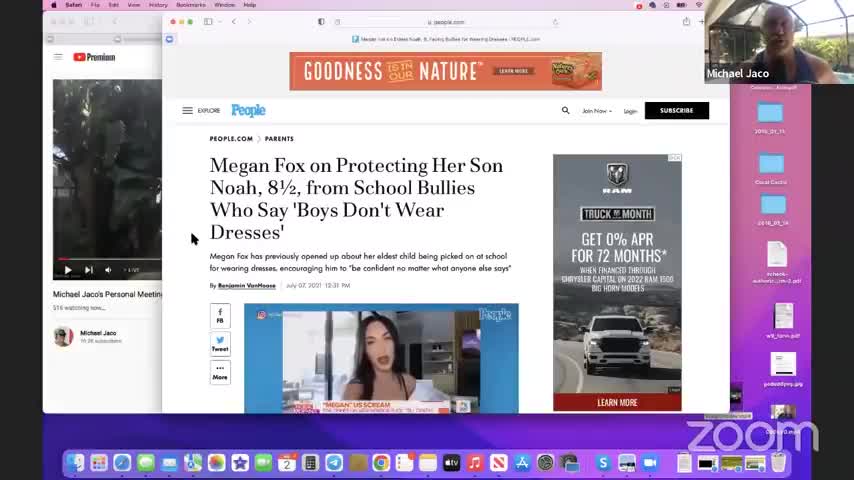The image size is (854, 480).
Task: Open author Benjamin VanHoose's link
Action: click(x=247, y=285)
